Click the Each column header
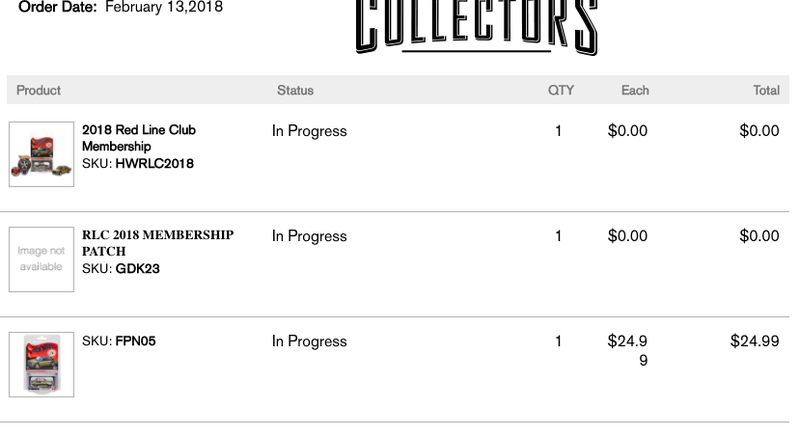The width and height of the screenshot is (800, 436). pyautogui.click(x=635, y=90)
